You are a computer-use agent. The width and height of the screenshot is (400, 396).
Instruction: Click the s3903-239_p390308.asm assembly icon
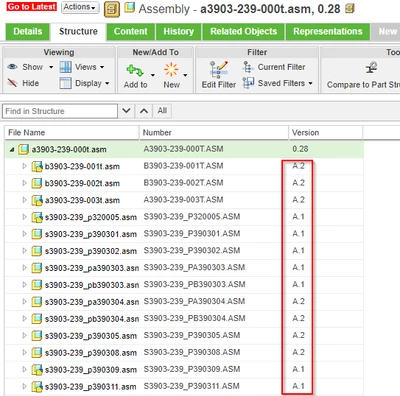pos(37,353)
